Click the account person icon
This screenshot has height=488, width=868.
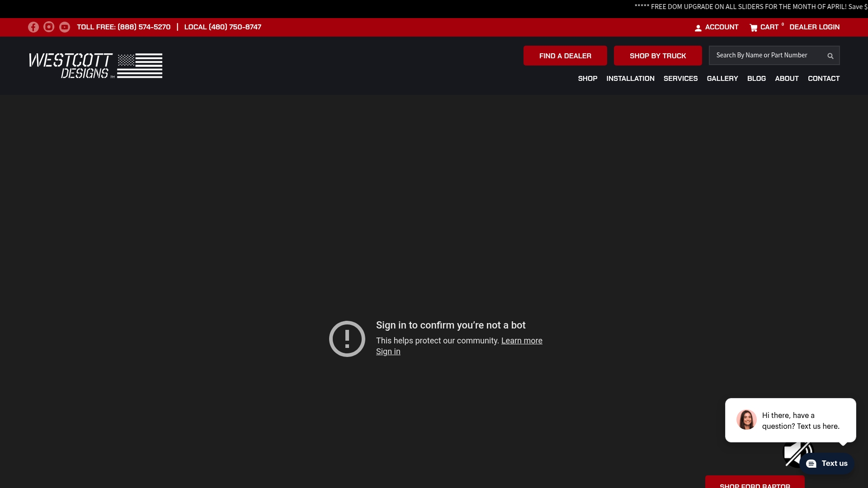699,27
